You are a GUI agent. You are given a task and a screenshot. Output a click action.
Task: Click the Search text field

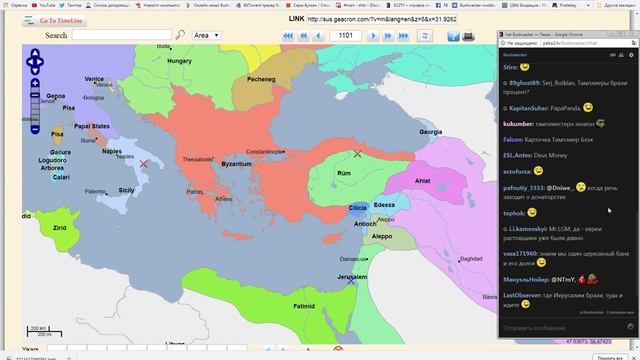point(122,35)
